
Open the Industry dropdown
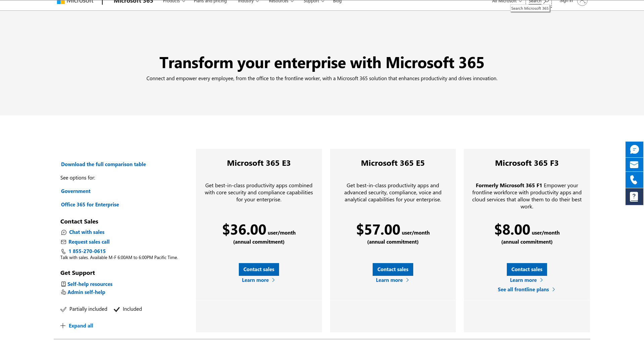(x=248, y=2)
